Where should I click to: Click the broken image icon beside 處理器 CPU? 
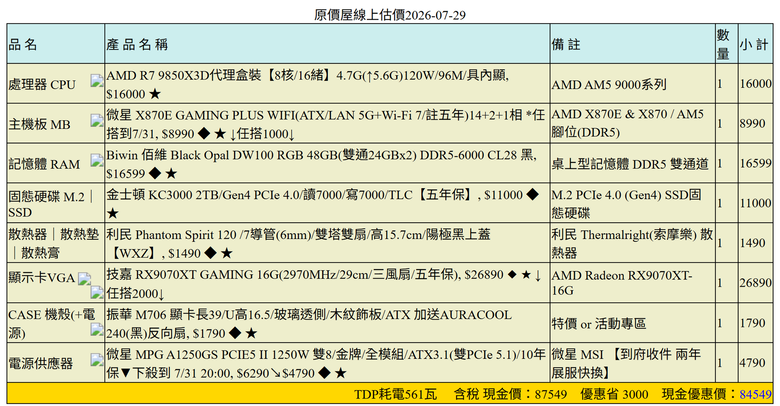[97, 81]
